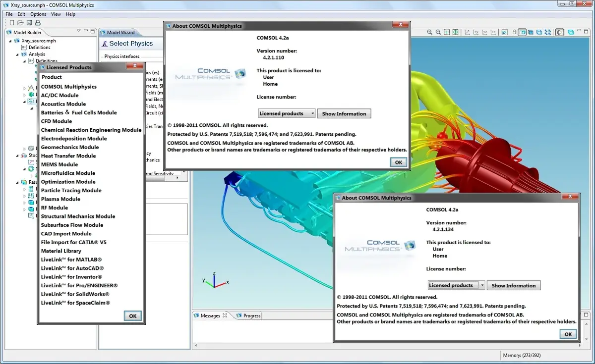This screenshot has width=595, height=364.
Task: Expand the grid-icon Data Sets node
Action: click(24, 189)
